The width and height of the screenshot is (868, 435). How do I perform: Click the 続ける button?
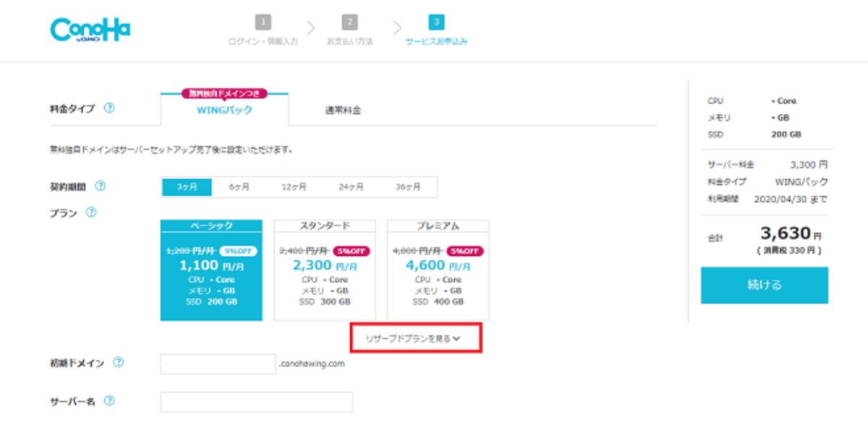click(x=765, y=285)
